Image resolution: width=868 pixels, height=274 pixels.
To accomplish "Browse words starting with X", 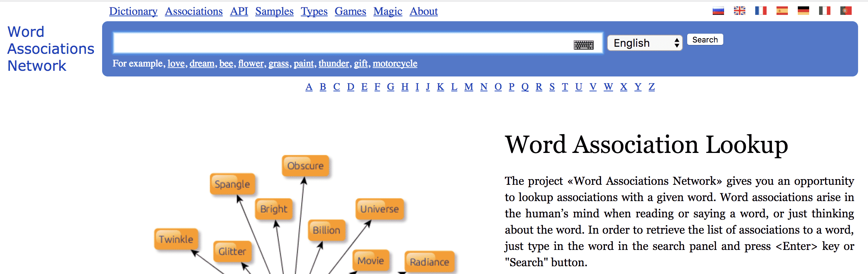I will [624, 87].
